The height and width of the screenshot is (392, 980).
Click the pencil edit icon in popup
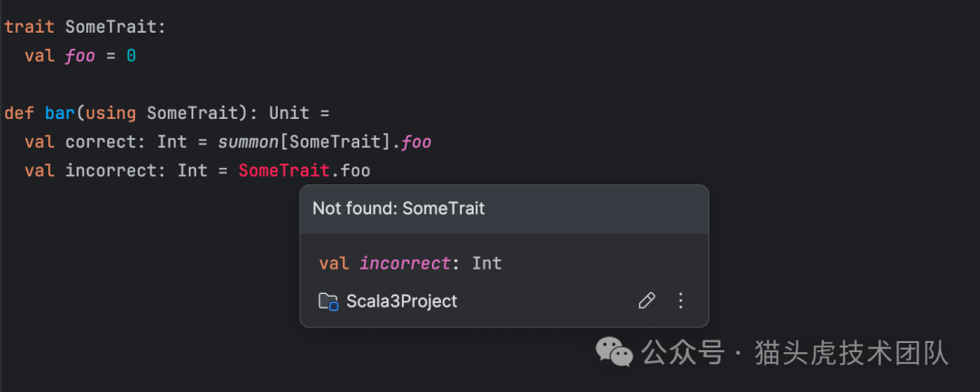tap(646, 301)
